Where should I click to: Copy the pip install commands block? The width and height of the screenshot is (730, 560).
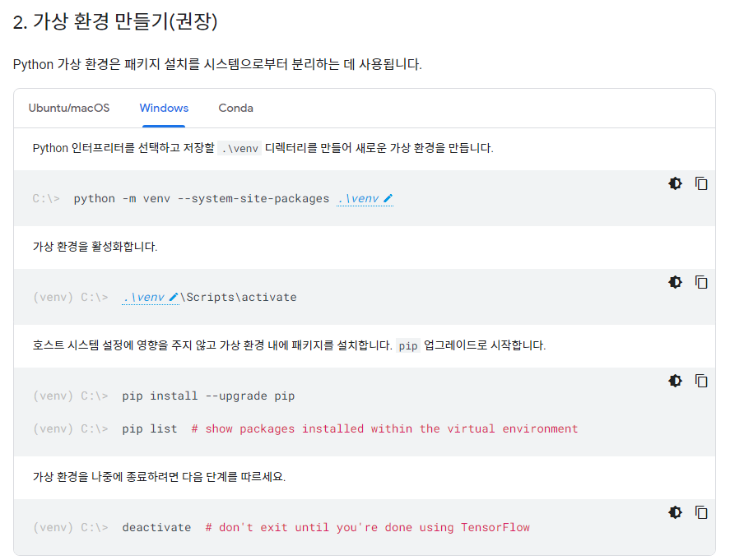click(x=701, y=381)
